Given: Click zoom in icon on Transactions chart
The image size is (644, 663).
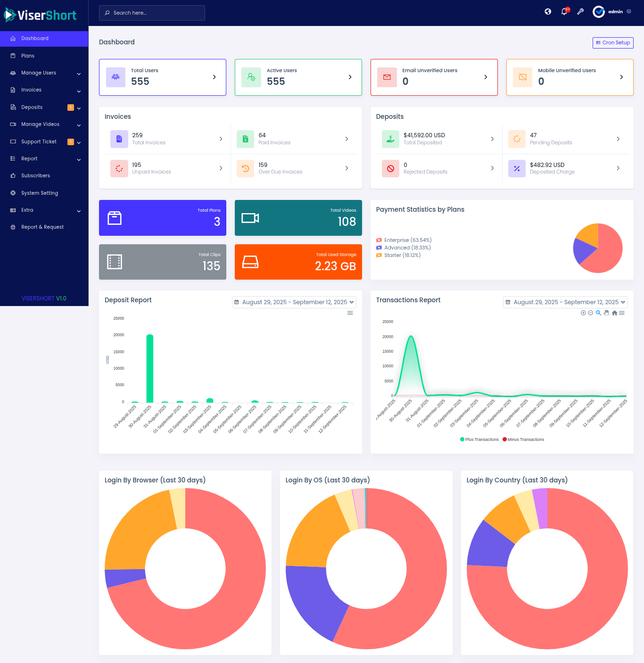Looking at the screenshot, I should (x=583, y=313).
